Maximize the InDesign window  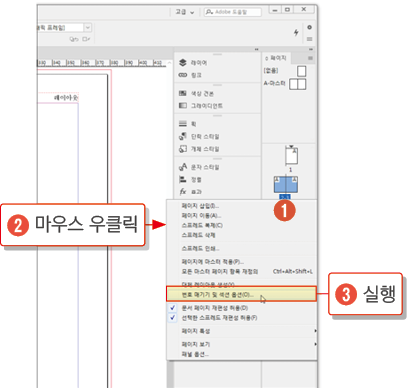[x=288, y=10]
